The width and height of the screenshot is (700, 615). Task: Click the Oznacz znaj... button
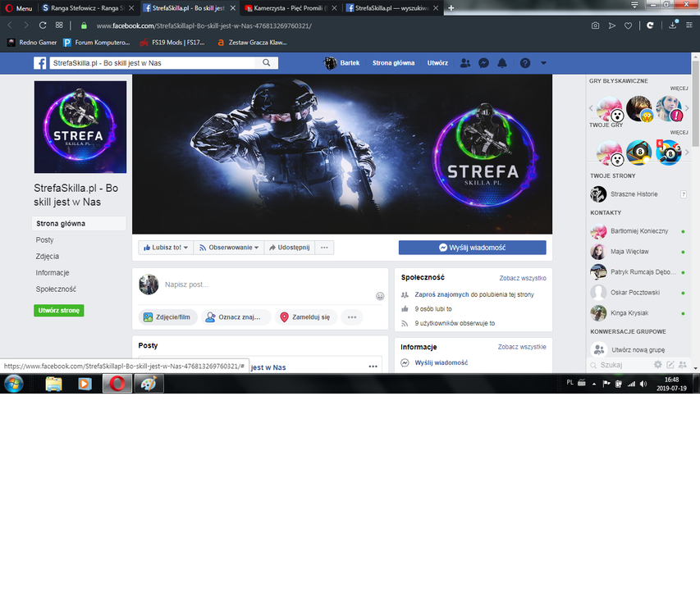pyautogui.click(x=236, y=317)
